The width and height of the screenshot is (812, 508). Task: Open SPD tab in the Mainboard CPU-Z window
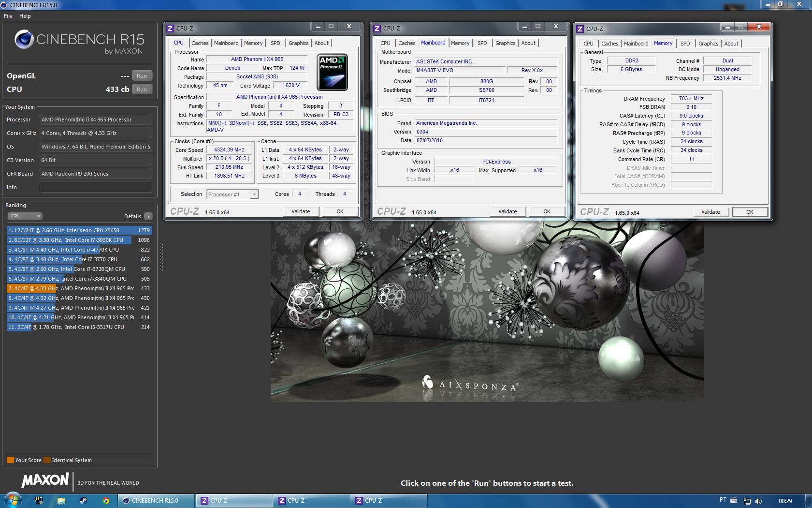pos(482,43)
